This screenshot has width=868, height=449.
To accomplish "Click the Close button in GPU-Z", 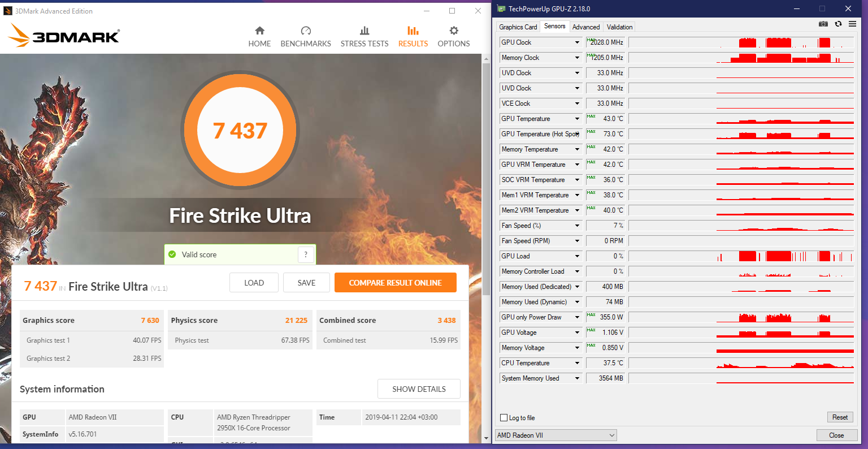I will tap(836, 435).
